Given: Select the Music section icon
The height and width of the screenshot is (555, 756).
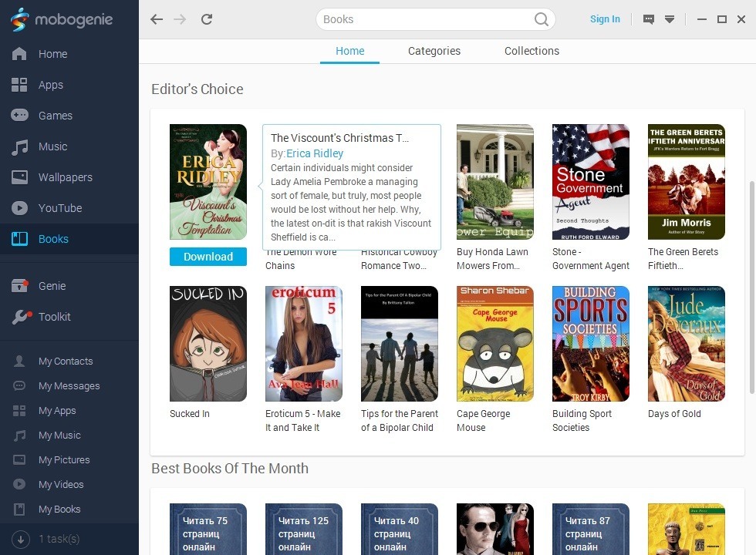Looking at the screenshot, I should [x=19, y=146].
